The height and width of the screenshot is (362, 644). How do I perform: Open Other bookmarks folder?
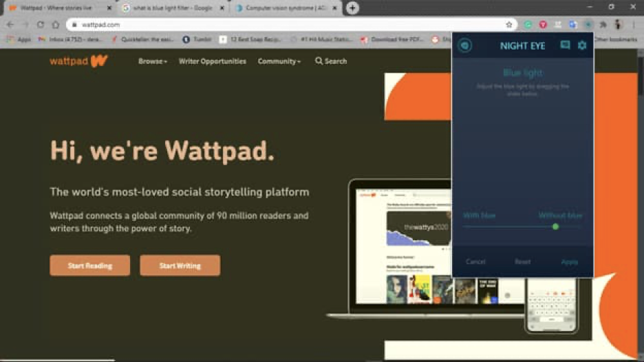(x=615, y=39)
